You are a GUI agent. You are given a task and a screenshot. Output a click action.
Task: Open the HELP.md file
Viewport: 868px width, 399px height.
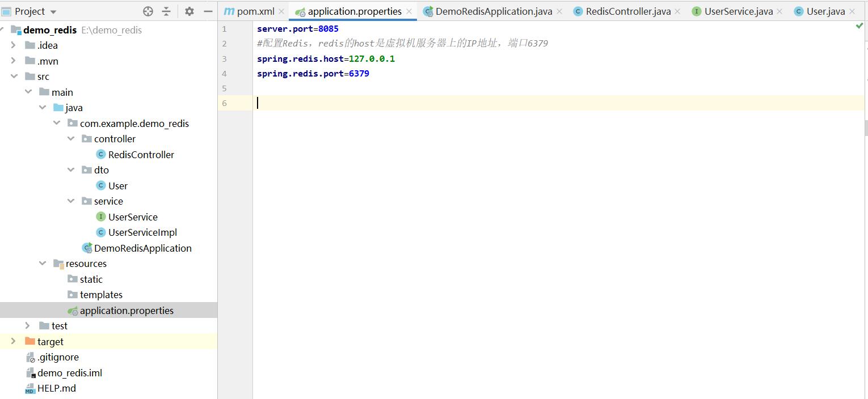click(56, 388)
